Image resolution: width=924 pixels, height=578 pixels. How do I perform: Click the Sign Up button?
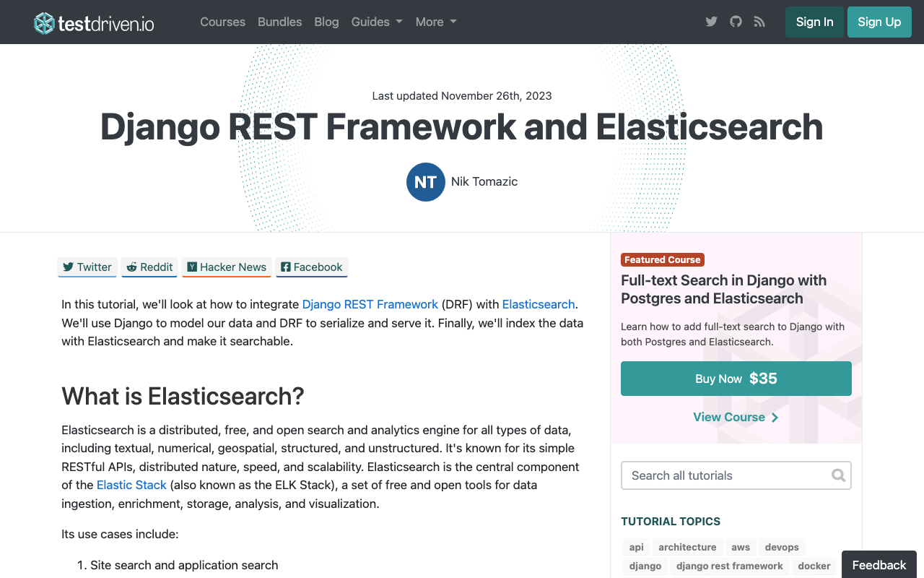(879, 22)
